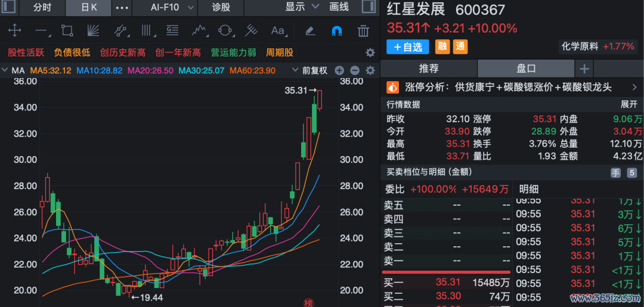Select the Aa text annotation tool
Image resolution: width=644 pixels, height=307 pixels.
[x=278, y=31]
